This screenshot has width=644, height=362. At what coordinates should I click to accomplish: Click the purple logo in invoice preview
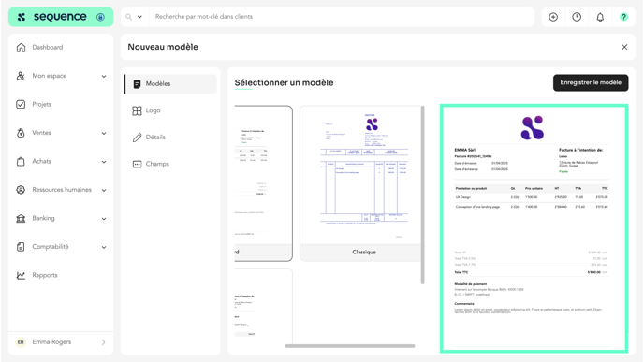tap(533, 127)
